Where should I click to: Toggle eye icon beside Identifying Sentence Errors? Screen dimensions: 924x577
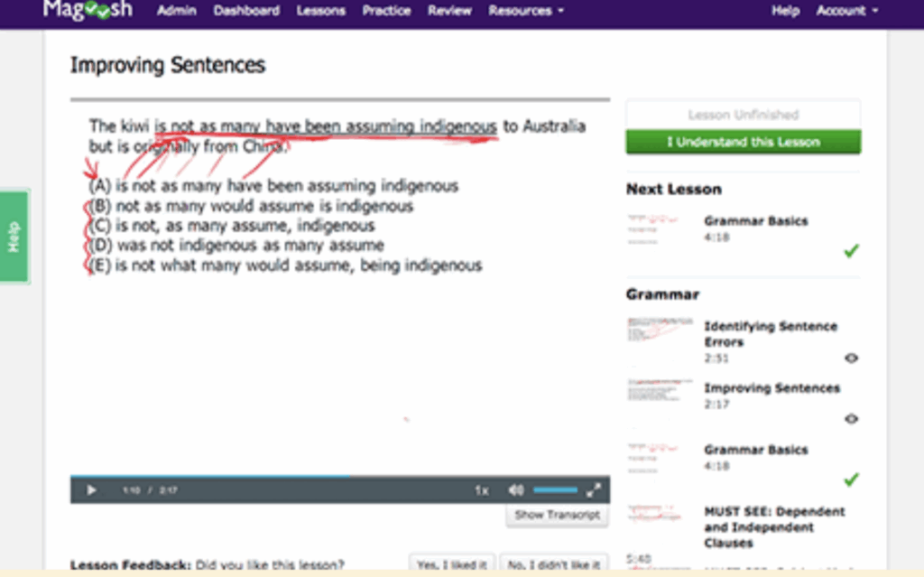(850, 358)
